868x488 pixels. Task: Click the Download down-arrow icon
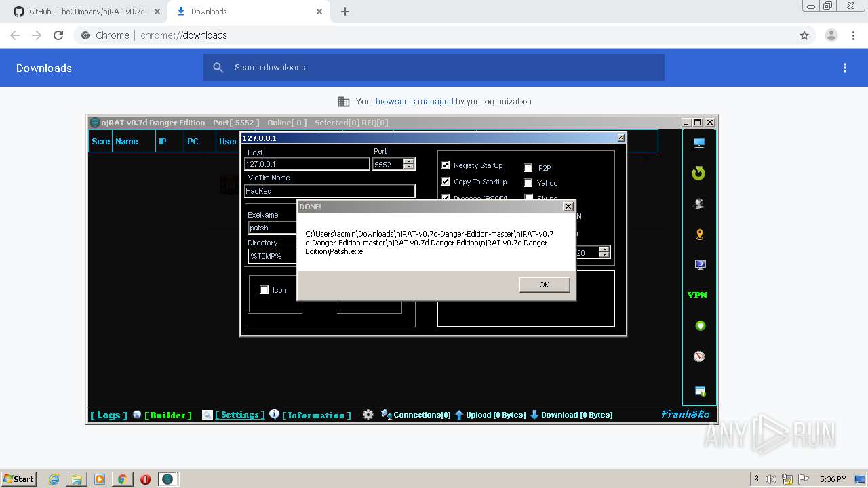[534, 415]
